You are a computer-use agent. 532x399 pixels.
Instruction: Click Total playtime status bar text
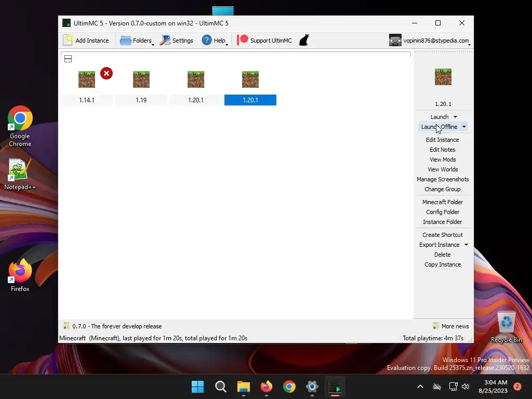(x=433, y=338)
